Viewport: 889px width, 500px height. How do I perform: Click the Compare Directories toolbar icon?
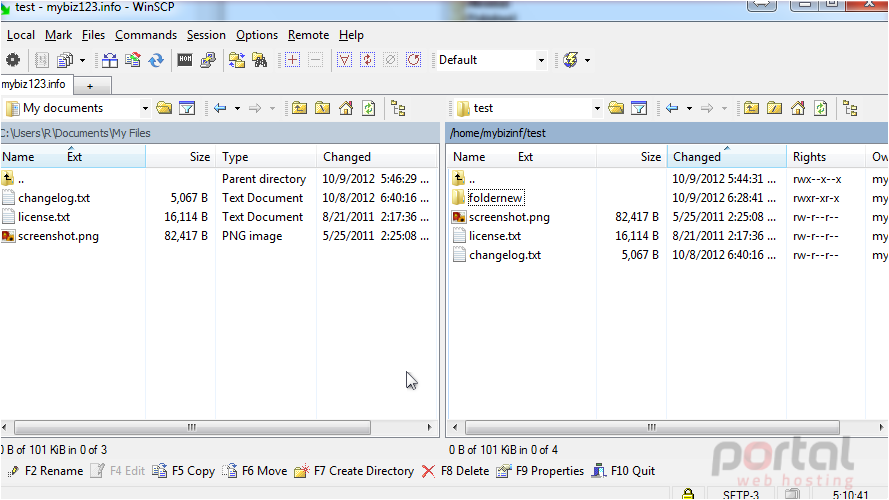point(110,60)
